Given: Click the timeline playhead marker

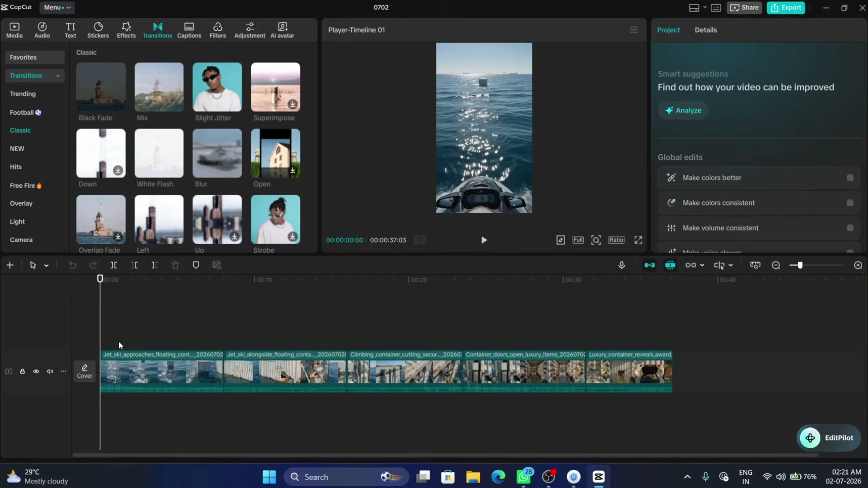Looking at the screenshot, I should (100, 278).
